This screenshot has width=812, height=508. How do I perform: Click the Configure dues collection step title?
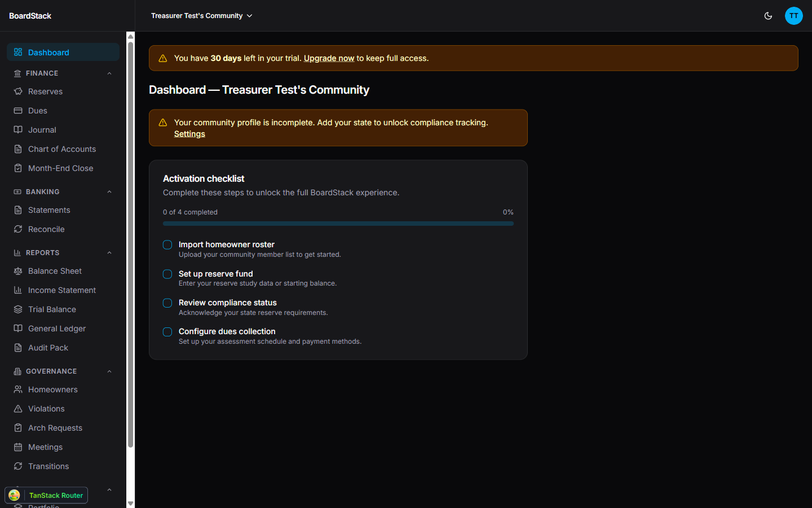(x=227, y=331)
